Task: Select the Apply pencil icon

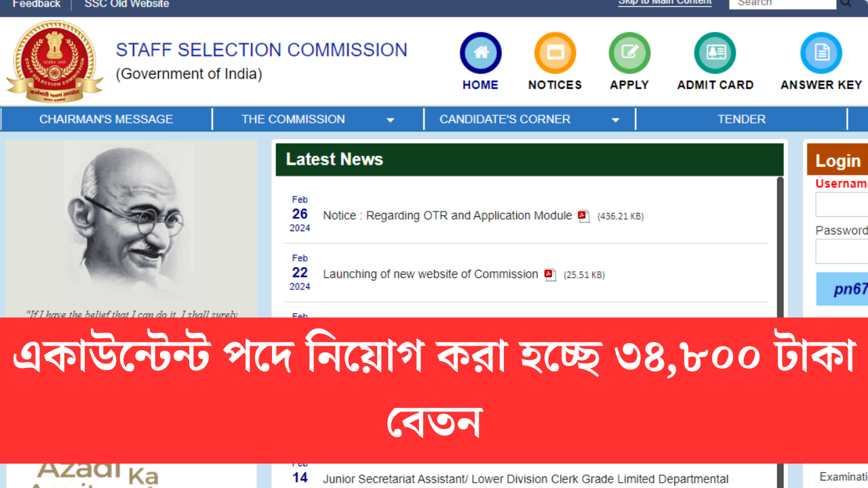Action: coord(629,53)
